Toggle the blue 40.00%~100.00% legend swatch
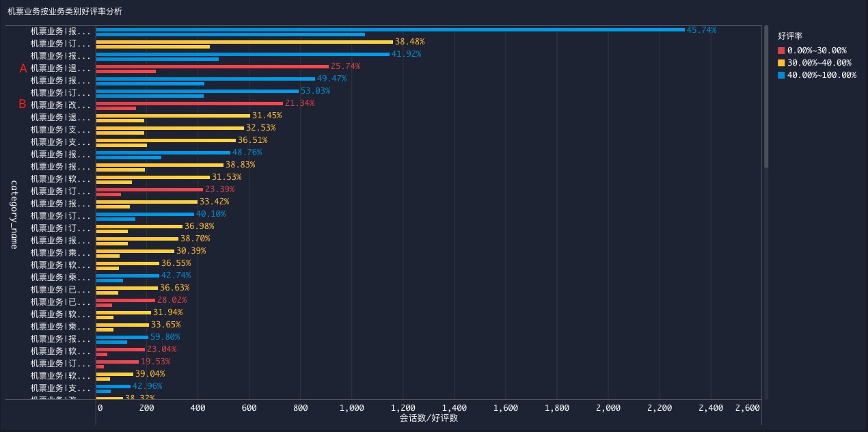The image size is (868, 432). [781, 75]
